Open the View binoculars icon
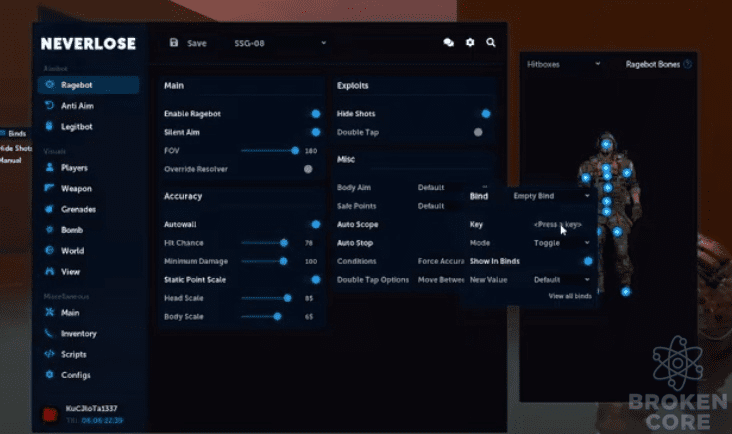 [x=49, y=271]
